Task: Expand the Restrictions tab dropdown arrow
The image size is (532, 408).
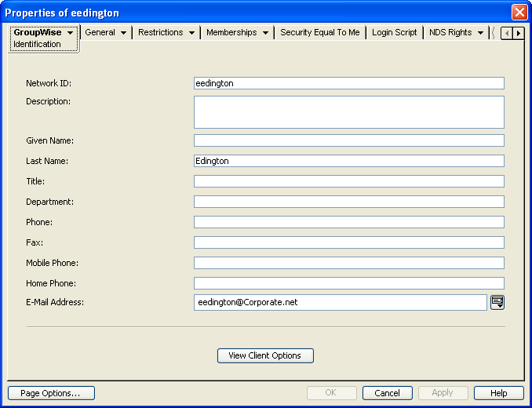Action: pyautogui.click(x=191, y=33)
